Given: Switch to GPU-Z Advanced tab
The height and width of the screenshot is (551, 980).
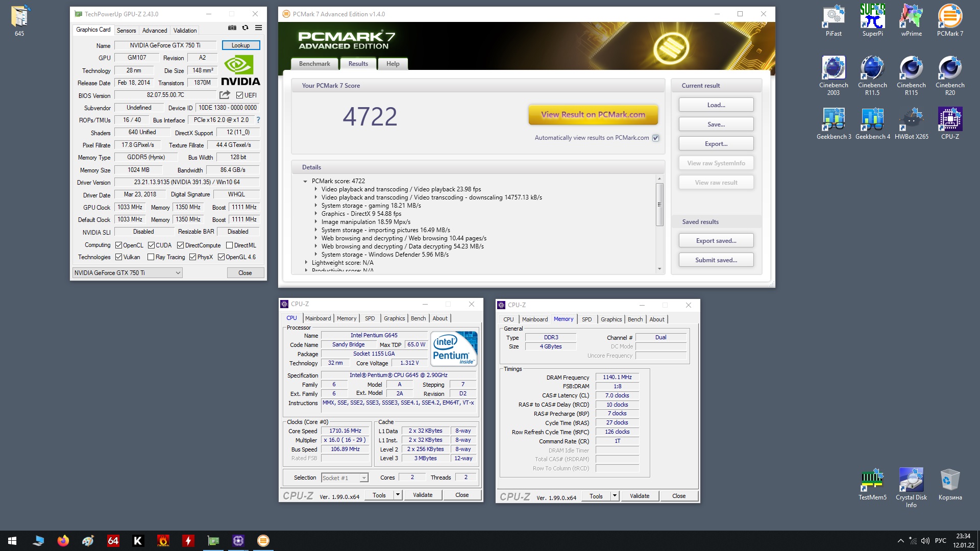Looking at the screenshot, I should 154,31.
